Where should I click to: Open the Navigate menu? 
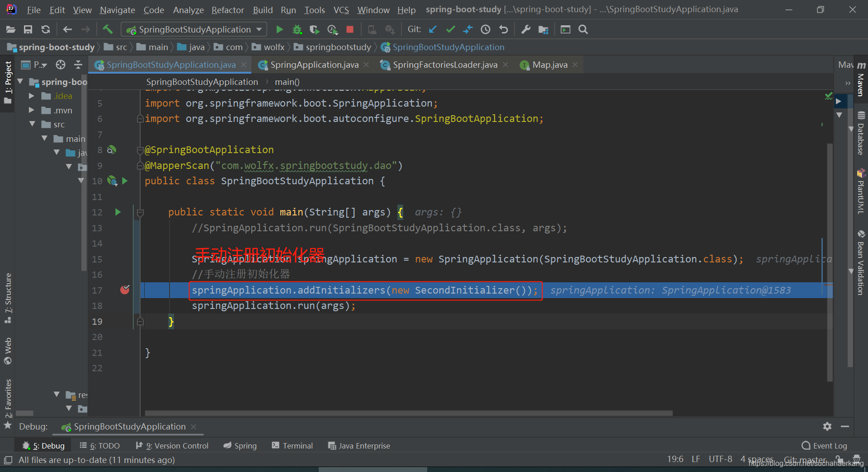click(x=118, y=9)
